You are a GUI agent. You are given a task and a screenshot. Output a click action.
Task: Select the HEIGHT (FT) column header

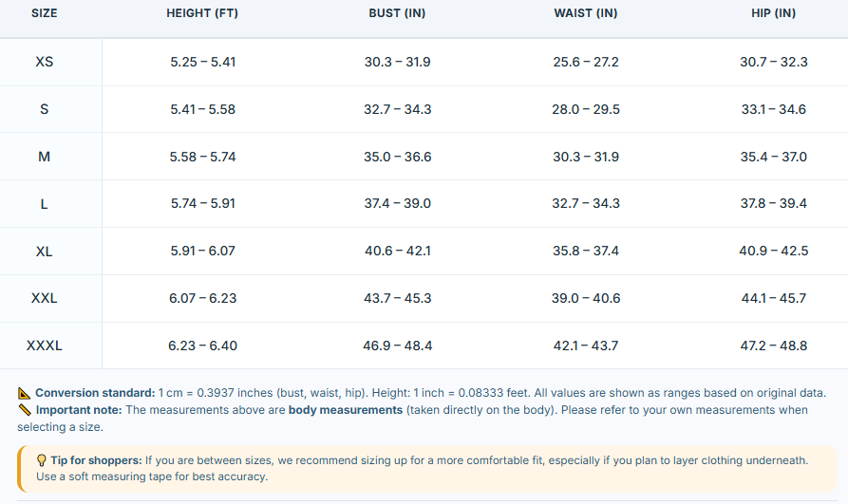(202, 13)
